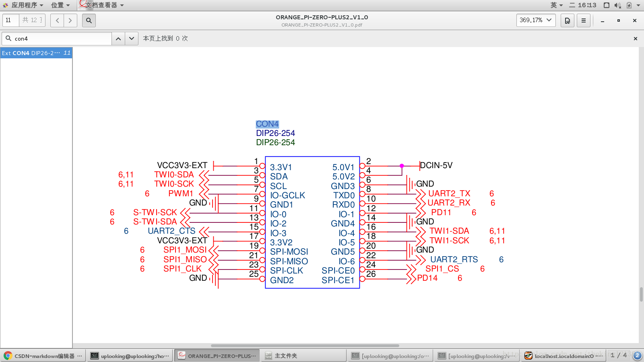The image size is (644, 362).
Task: Go to the previous page arrow
Action: click(x=57, y=20)
